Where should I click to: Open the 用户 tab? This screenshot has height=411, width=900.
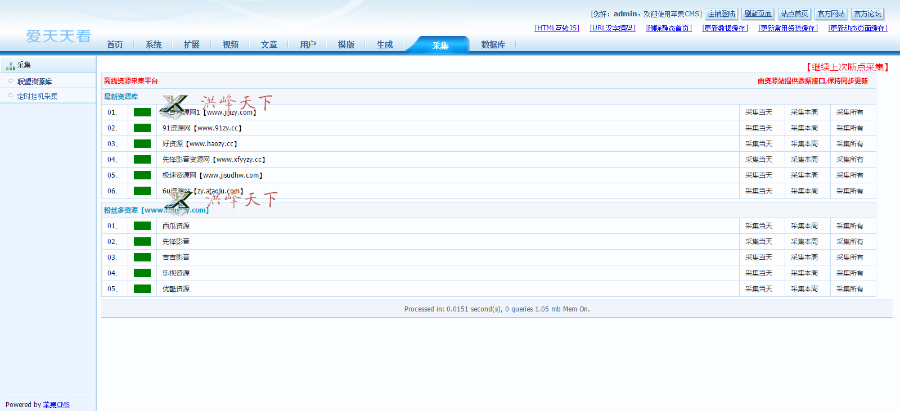click(308, 45)
